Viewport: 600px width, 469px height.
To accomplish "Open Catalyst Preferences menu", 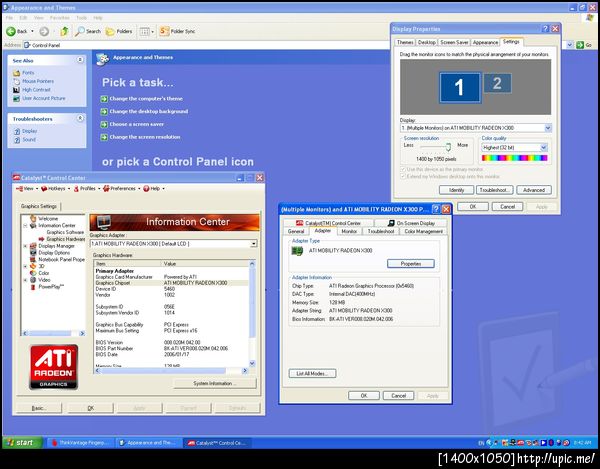I will (122, 189).
